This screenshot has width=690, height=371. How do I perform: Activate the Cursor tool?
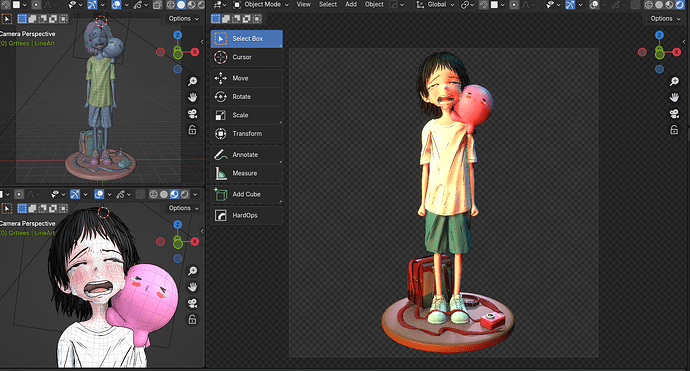(x=247, y=57)
